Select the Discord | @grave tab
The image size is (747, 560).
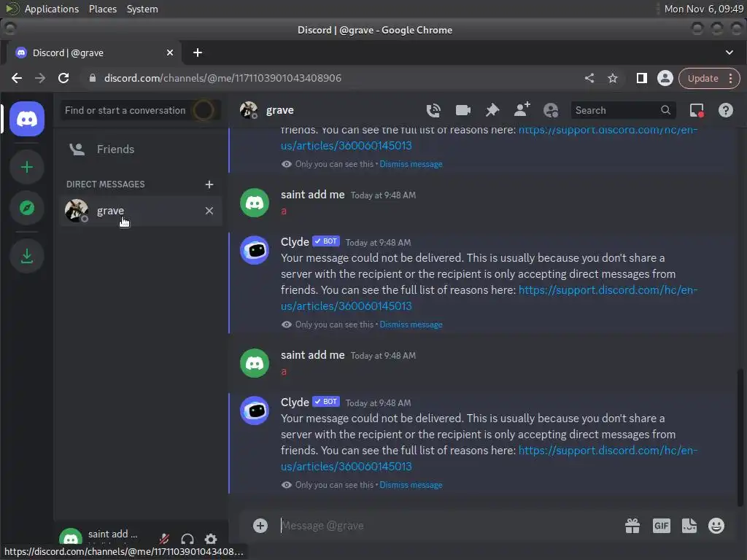[93, 52]
